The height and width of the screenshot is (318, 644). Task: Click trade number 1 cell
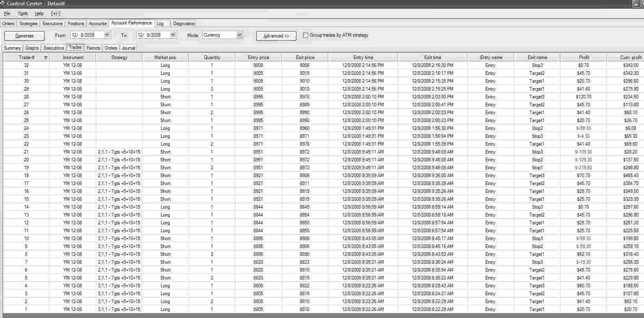tap(26, 309)
